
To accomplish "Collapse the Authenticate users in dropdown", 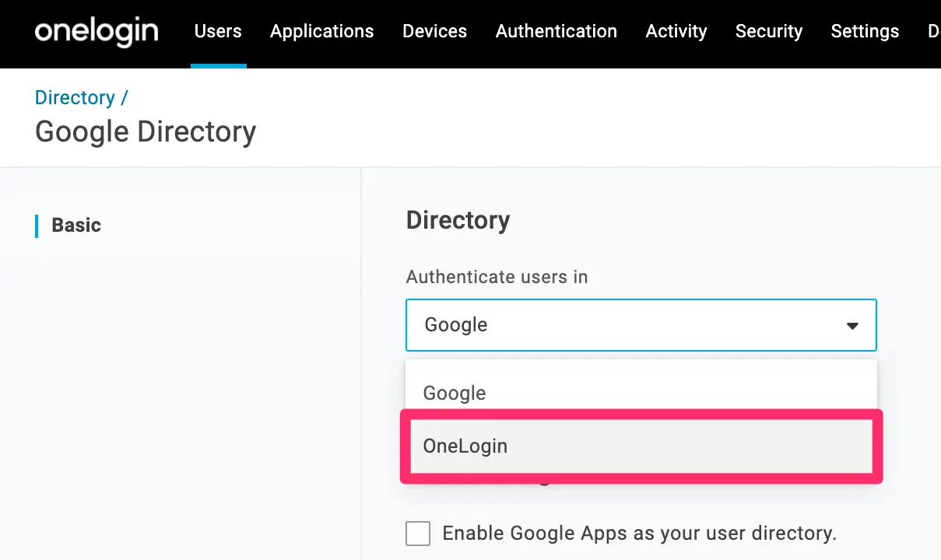I will click(641, 325).
